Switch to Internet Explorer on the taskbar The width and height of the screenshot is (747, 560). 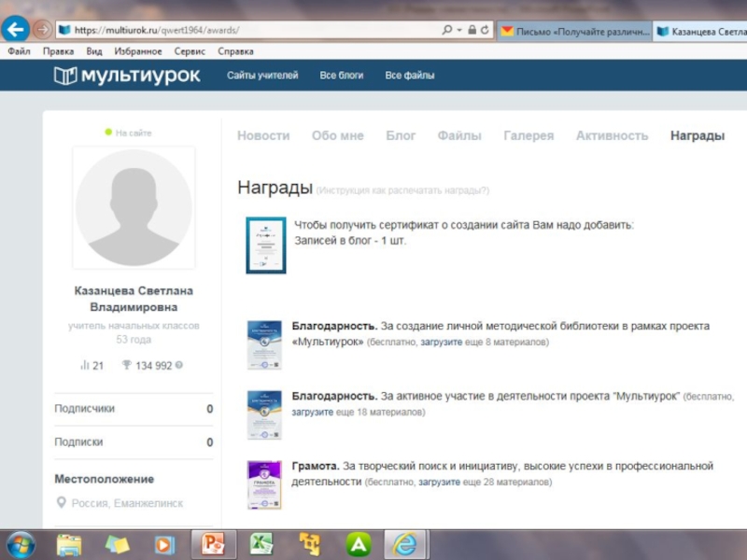tap(406, 544)
